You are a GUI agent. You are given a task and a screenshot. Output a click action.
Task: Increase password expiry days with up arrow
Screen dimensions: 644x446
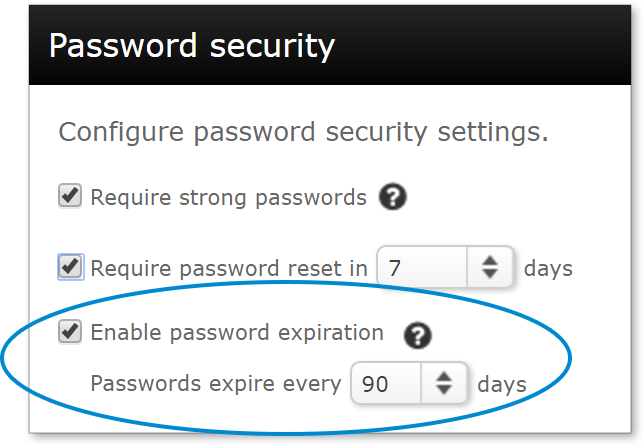[444, 377]
